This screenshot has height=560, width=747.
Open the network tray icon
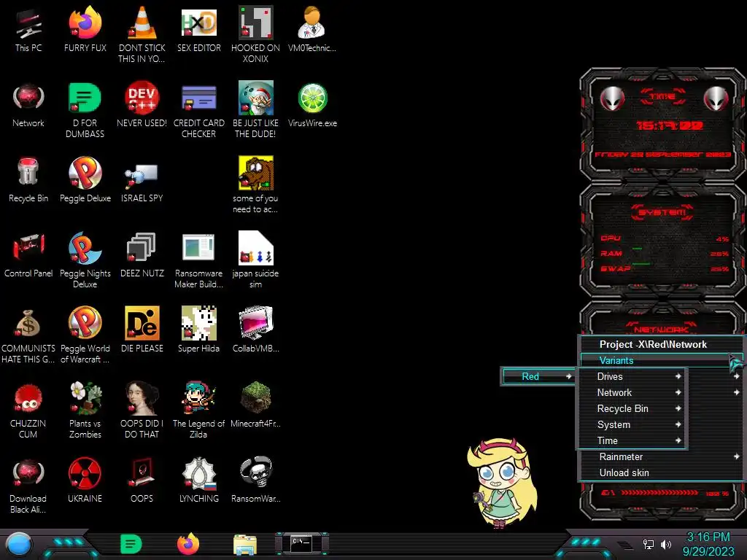click(649, 544)
